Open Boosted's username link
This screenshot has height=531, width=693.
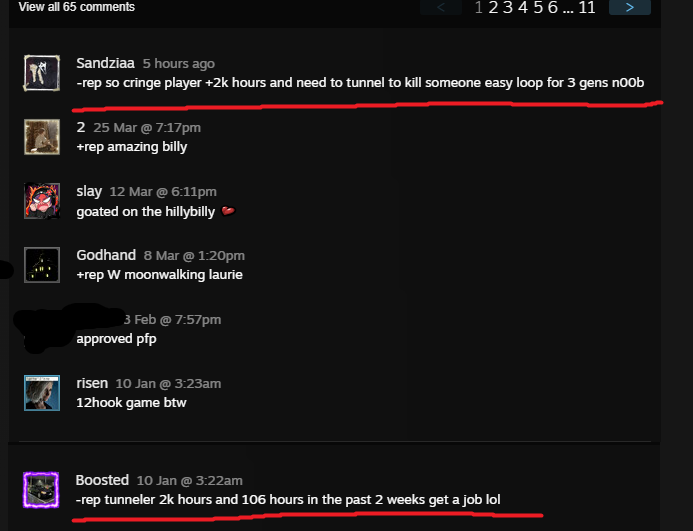[x=102, y=480]
